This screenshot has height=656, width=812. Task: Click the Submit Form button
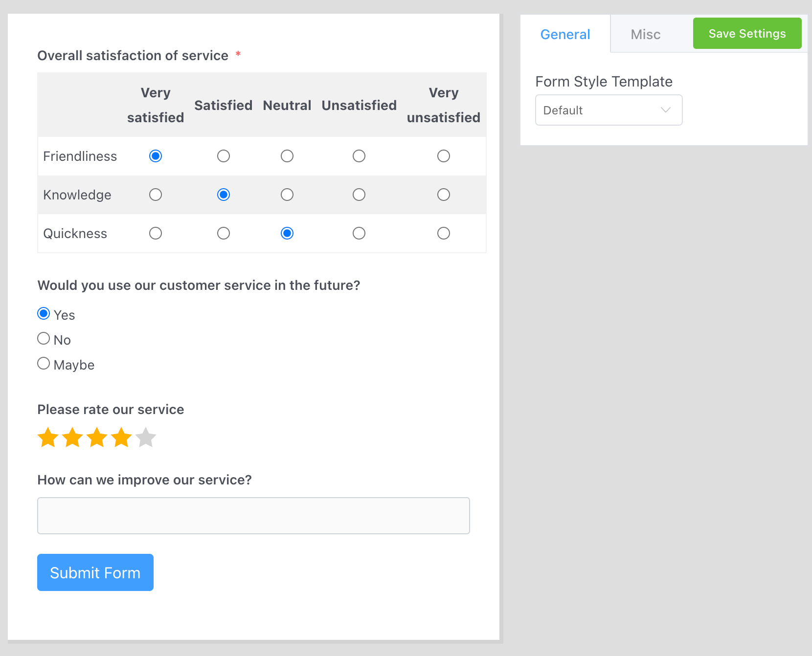(95, 572)
